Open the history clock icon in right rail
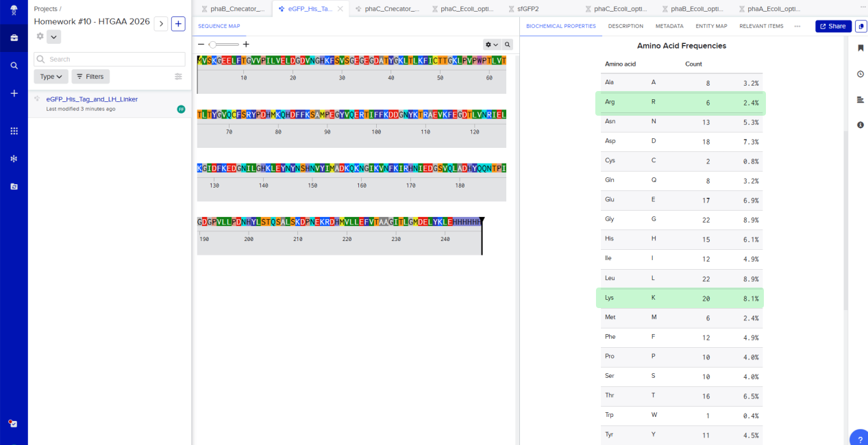The width and height of the screenshot is (868, 445). point(860,74)
